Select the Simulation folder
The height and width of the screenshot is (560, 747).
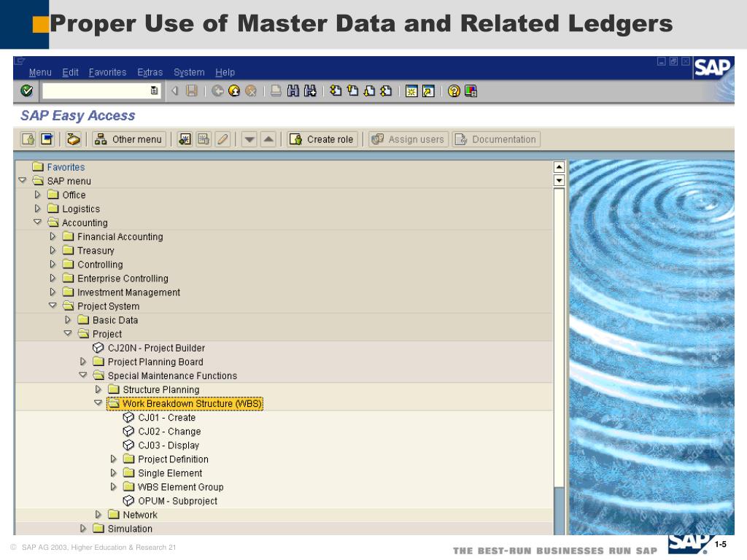(x=130, y=529)
